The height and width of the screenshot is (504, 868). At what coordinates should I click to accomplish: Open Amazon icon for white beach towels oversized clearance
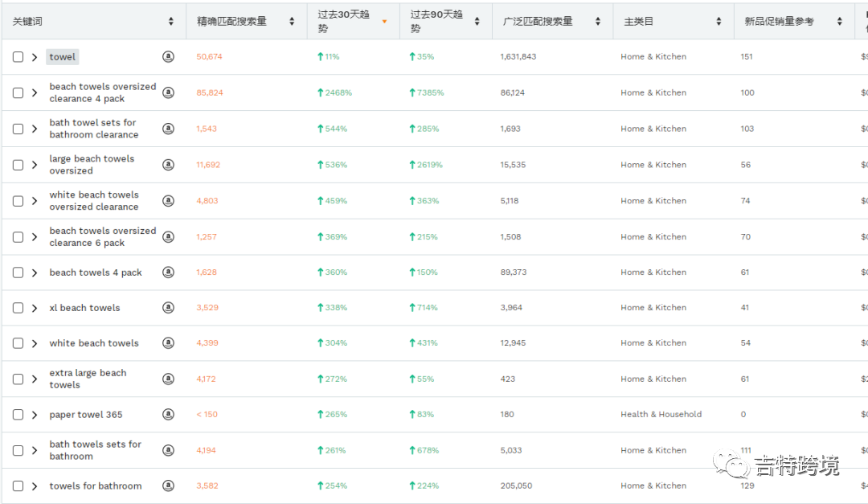tap(168, 200)
